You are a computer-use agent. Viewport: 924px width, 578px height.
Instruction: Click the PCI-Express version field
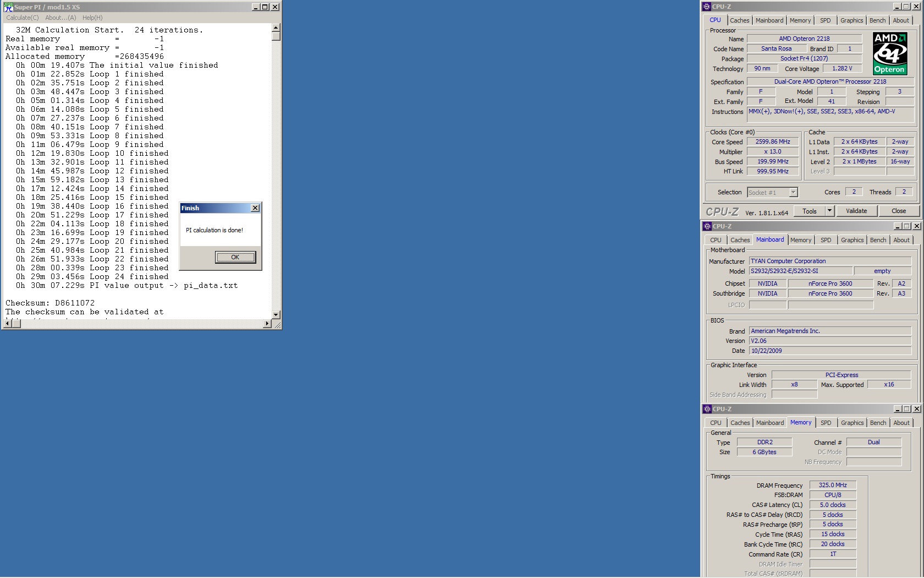[842, 375]
